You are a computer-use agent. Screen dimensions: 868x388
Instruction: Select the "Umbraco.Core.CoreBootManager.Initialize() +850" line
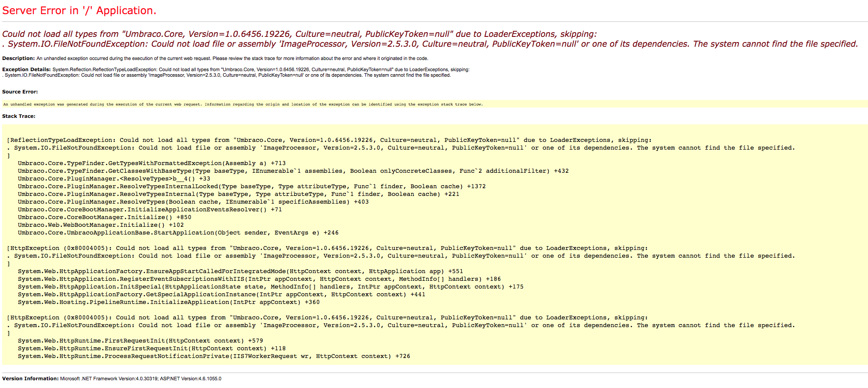tap(105, 217)
